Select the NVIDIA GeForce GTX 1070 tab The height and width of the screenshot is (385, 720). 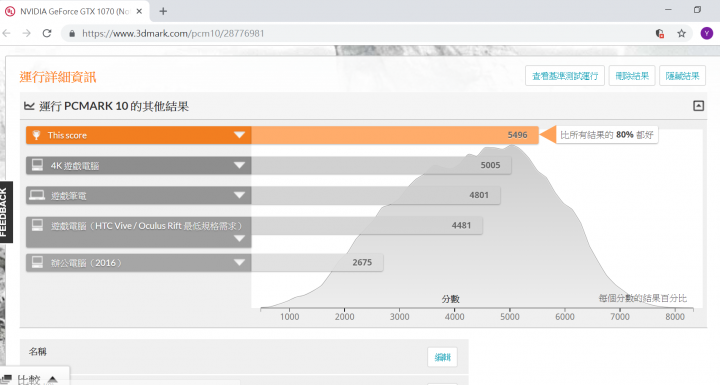pyautogui.click(x=75, y=11)
